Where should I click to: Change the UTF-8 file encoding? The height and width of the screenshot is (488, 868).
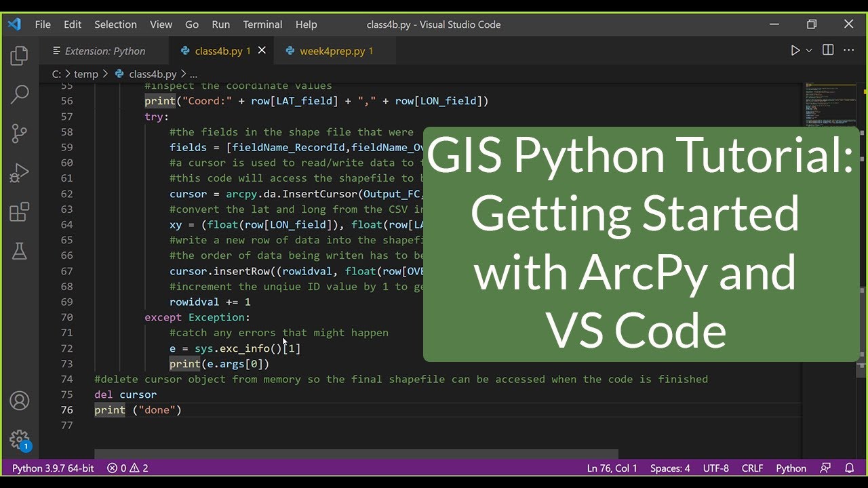click(x=716, y=468)
